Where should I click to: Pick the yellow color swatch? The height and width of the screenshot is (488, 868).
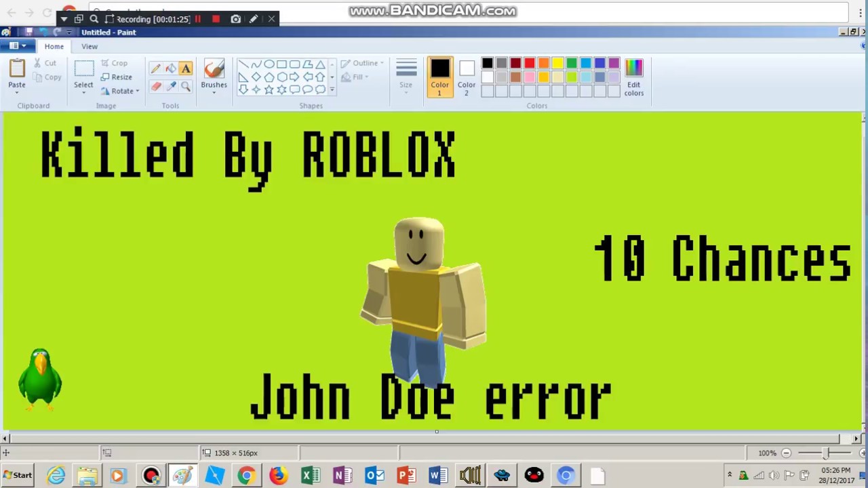(x=557, y=64)
